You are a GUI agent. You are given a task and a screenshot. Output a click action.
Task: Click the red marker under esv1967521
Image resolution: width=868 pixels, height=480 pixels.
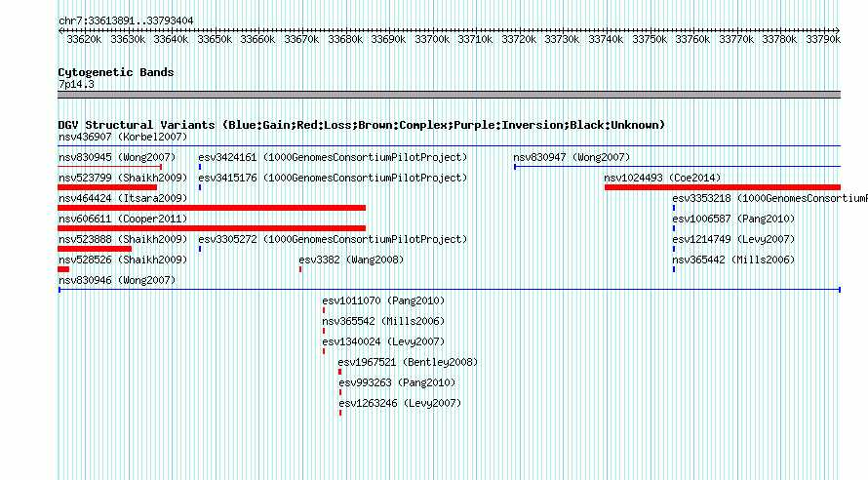tap(340, 372)
